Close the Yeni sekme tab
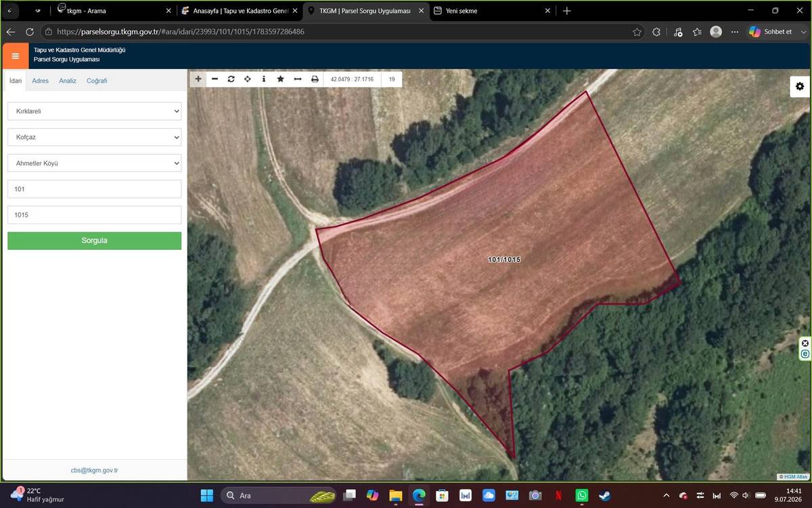The image size is (812, 508). 547,11
